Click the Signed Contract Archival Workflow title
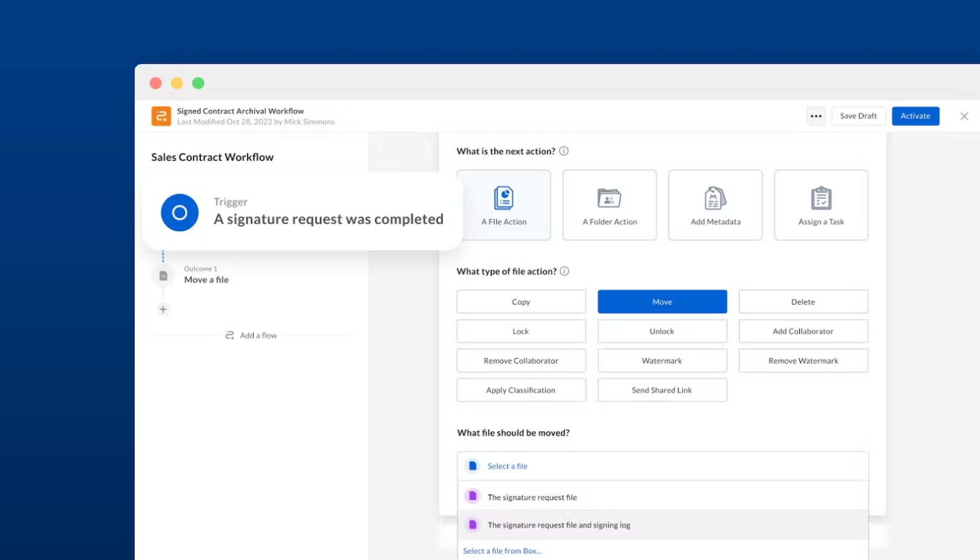This screenshot has height=560, width=980. pos(240,111)
